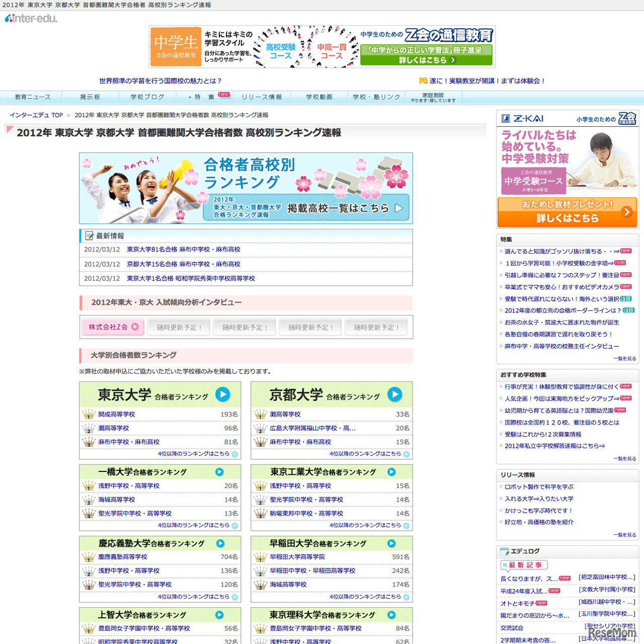
Task: Open 麻布中学・高等学校の校務主任インタビュー link
Action: point(562,346)
